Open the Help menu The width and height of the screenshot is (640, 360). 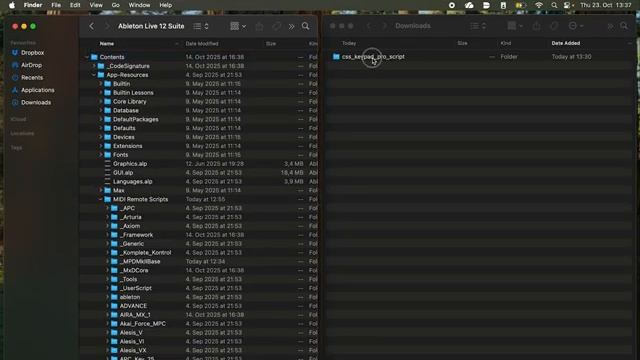pyautogui.click(x=165, y=5)
